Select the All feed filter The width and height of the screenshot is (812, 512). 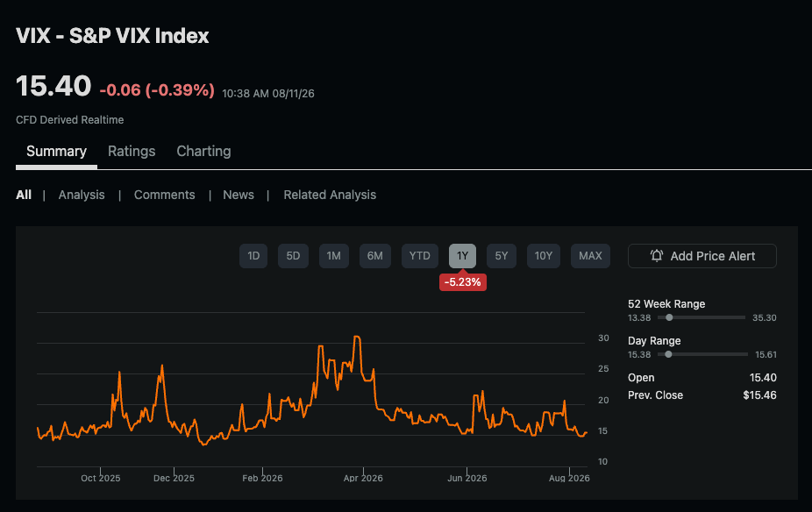click(24, 195)
